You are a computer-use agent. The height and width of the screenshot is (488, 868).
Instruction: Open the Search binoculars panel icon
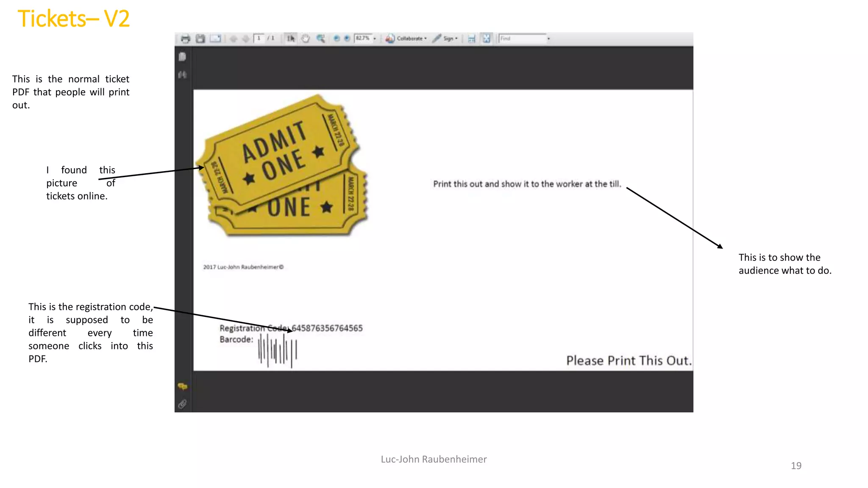[182, 75]
